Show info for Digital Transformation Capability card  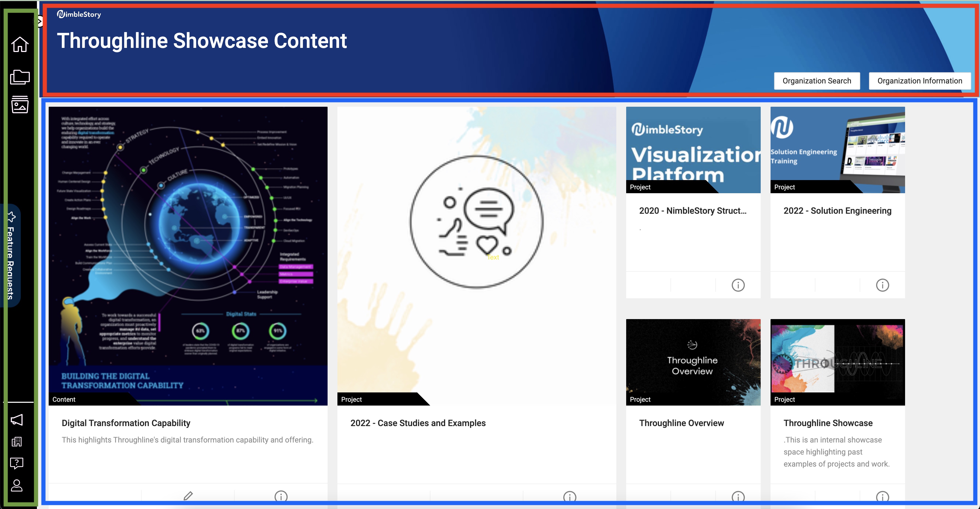(x=281, y=496)
